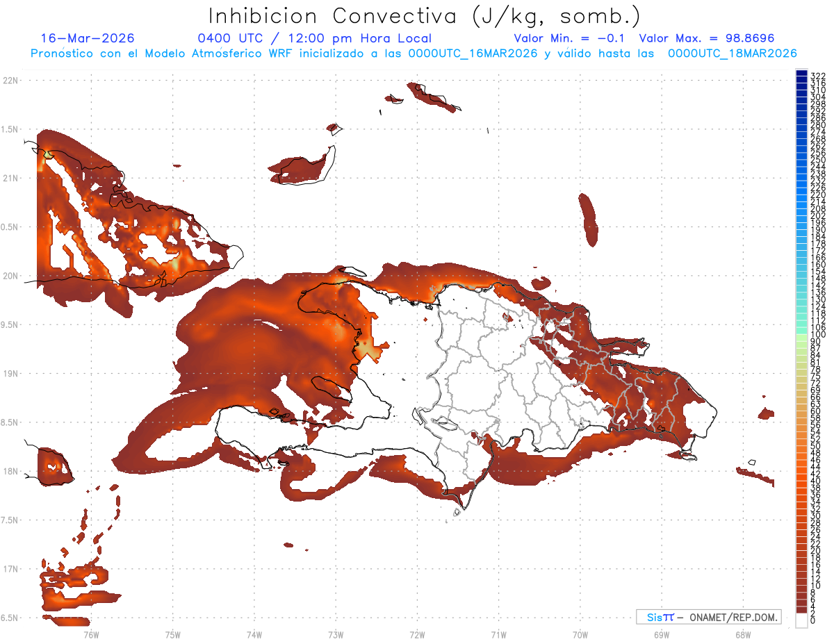Select the date text '16-Mar-2026'
The height and width of the screenshot is (644, 834).
tap(88, 38)
